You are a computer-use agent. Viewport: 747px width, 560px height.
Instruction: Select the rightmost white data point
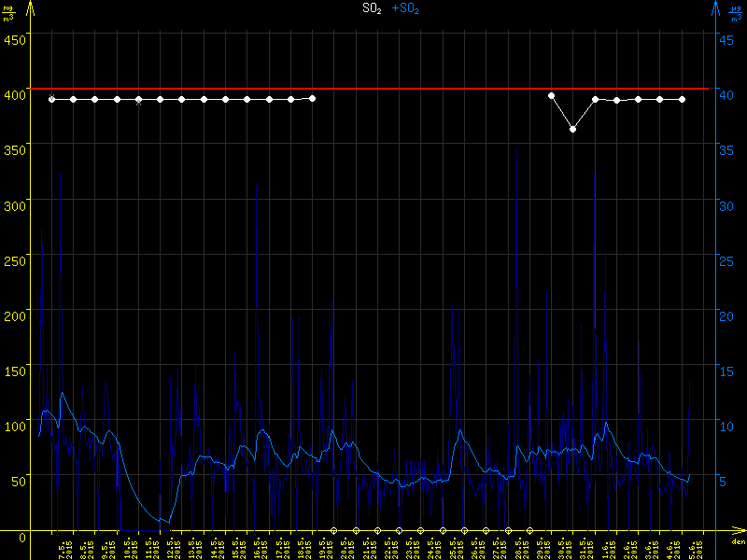tap(682, 99)
